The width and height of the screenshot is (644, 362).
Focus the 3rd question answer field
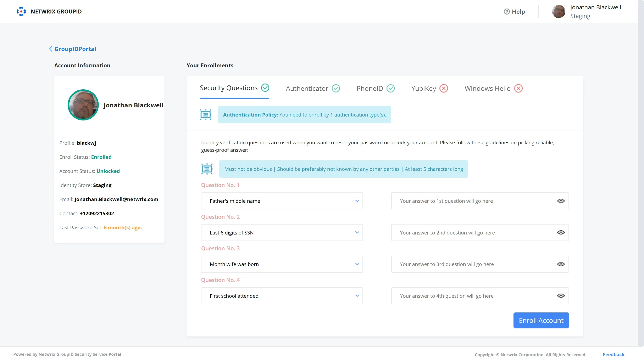click(480, 264)
